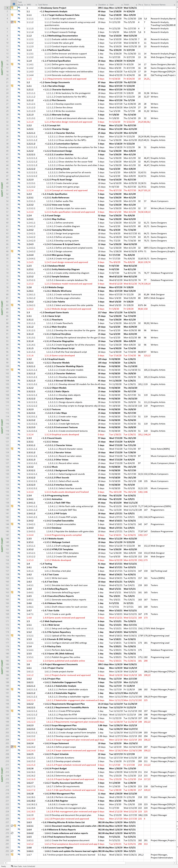The height and width of the screenshot is (868, 178).
Task: Click recurring task icon on row 1.6.3.1
Action: click(12, 826)
